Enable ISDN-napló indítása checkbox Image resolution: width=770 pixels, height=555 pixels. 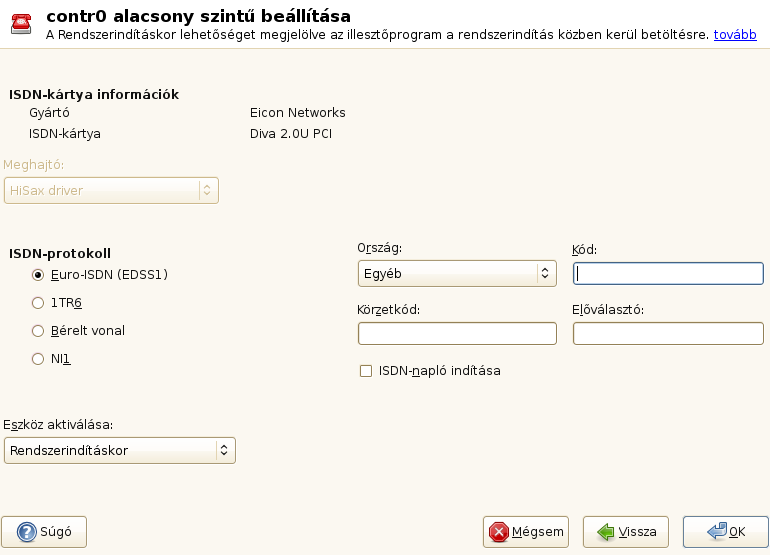pos(366,371)
